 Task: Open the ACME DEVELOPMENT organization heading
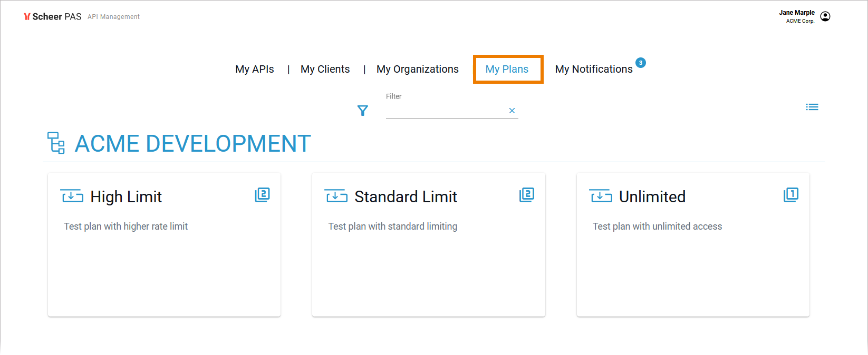tap(193, 143)
